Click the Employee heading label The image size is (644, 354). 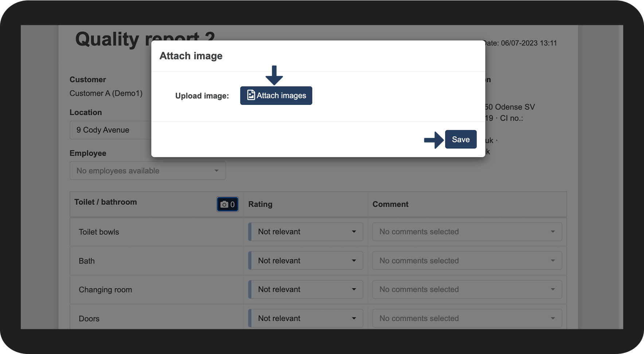point(88,153)
